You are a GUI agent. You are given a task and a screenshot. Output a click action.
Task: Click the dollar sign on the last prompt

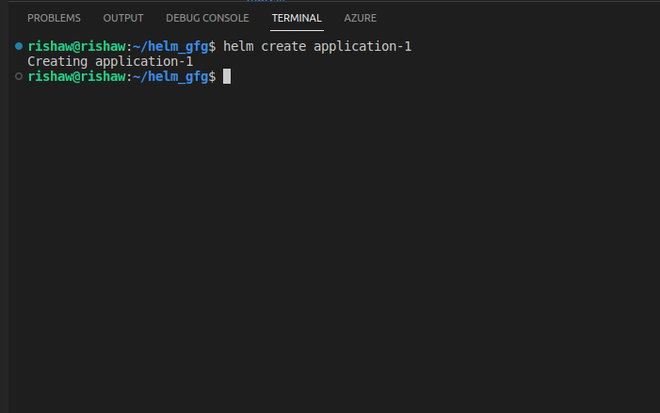tap(212, 76)
